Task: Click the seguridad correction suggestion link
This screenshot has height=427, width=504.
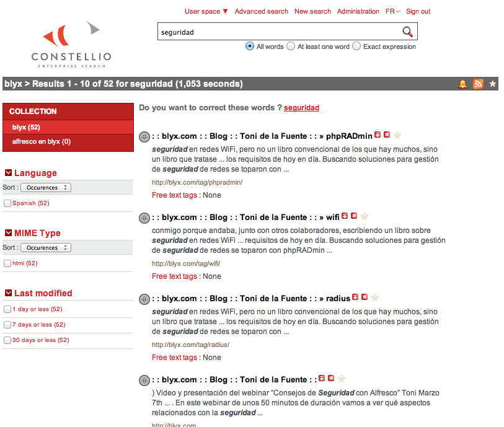Action: tap(301, 108)
